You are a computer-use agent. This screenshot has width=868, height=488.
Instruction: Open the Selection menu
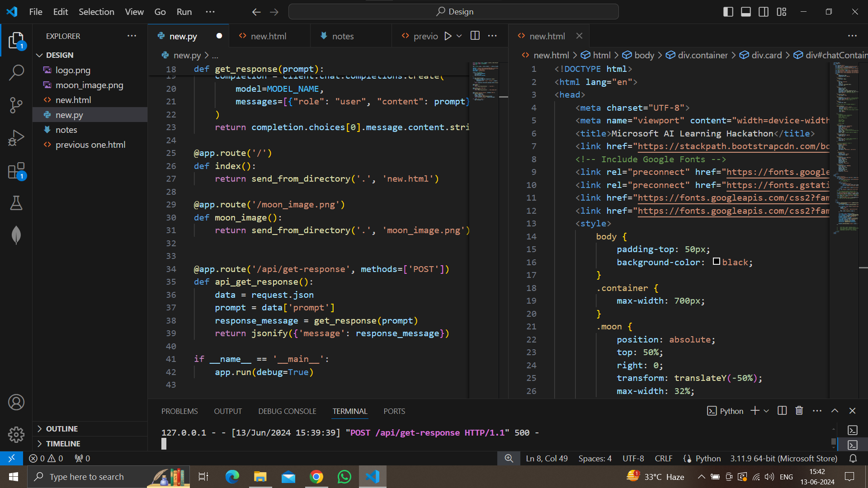[96, 12]
